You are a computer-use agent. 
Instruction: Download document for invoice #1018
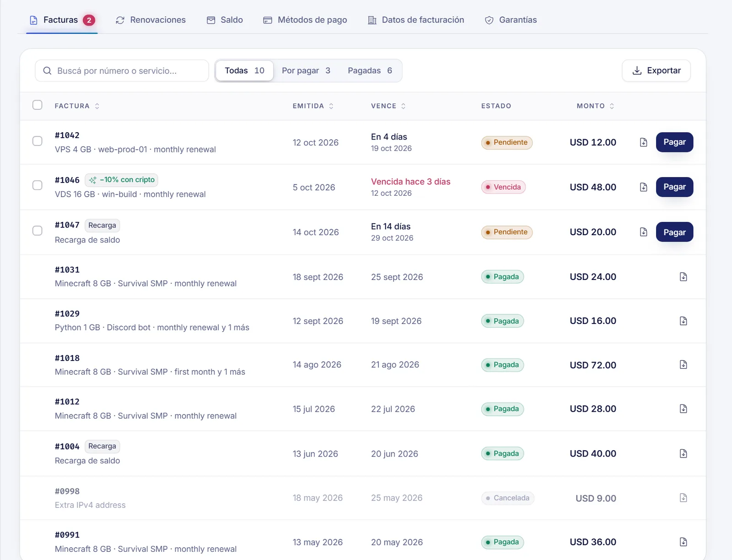click(x=683, y=365)
